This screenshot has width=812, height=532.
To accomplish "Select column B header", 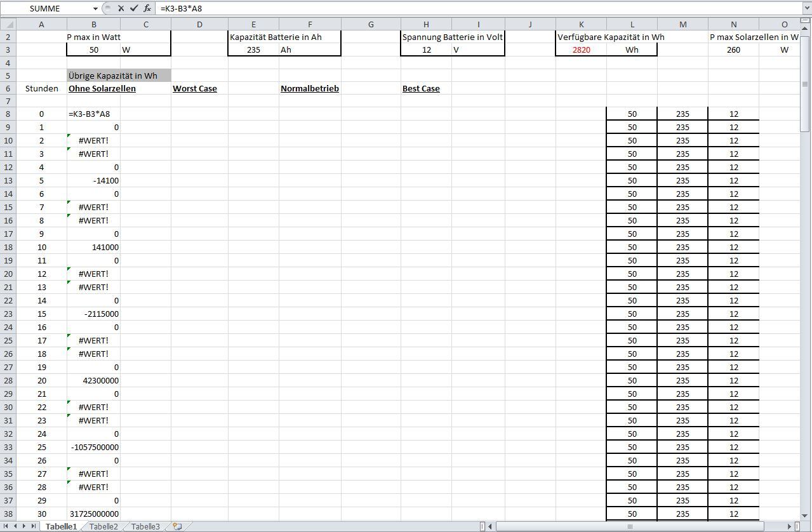I will tap(93, 24).
